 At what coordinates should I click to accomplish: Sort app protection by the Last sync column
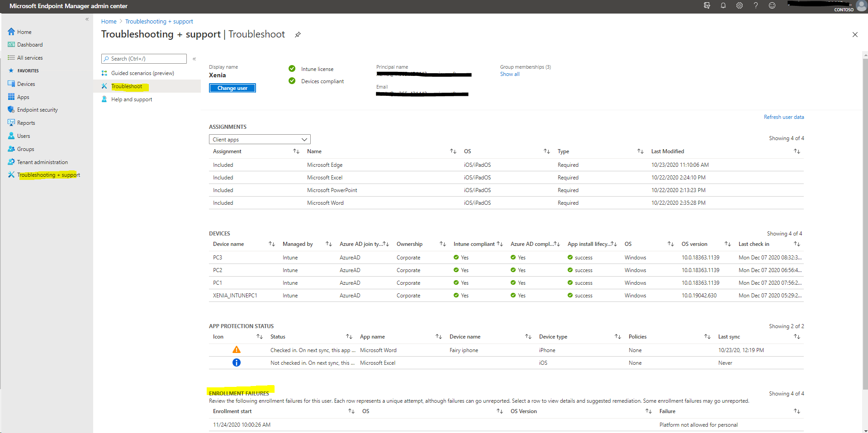coord(797,337)
